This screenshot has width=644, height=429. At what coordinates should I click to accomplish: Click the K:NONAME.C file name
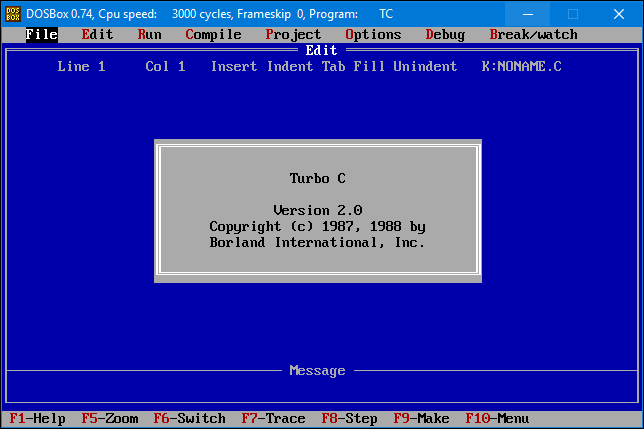522,67
